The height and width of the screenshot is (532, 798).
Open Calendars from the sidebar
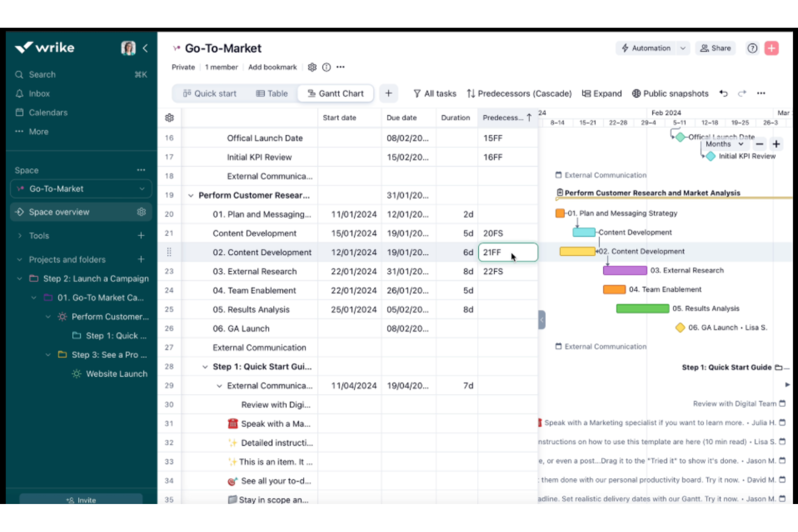49,113
